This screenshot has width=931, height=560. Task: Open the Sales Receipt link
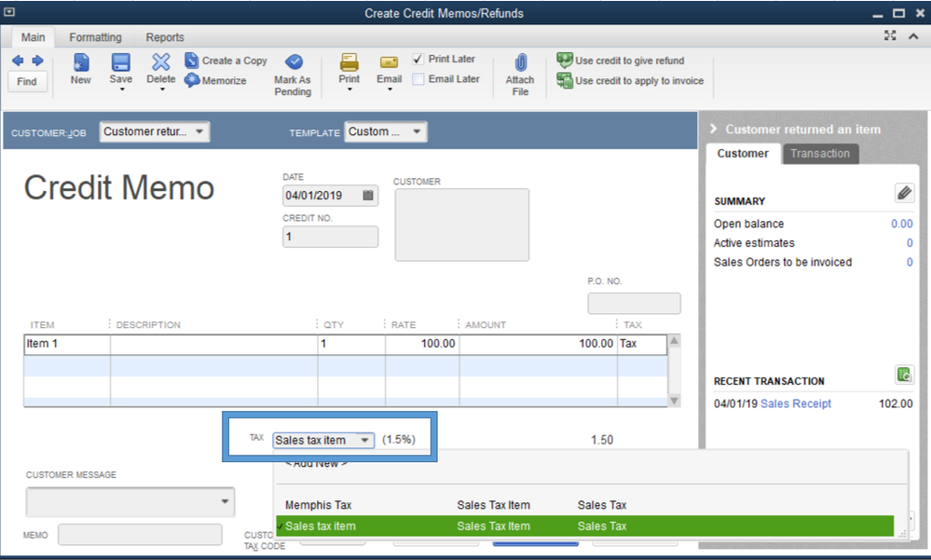click(796, 403)
